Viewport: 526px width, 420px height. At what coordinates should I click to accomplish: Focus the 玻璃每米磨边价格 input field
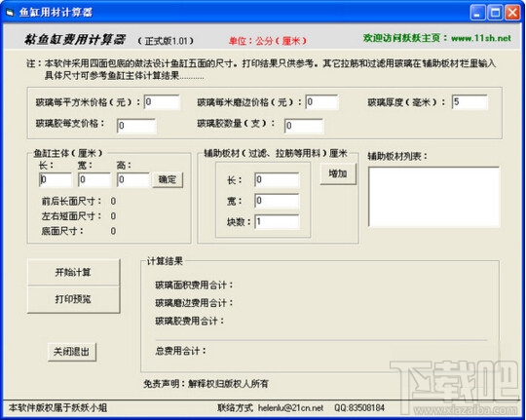click(x=321, y=102)
